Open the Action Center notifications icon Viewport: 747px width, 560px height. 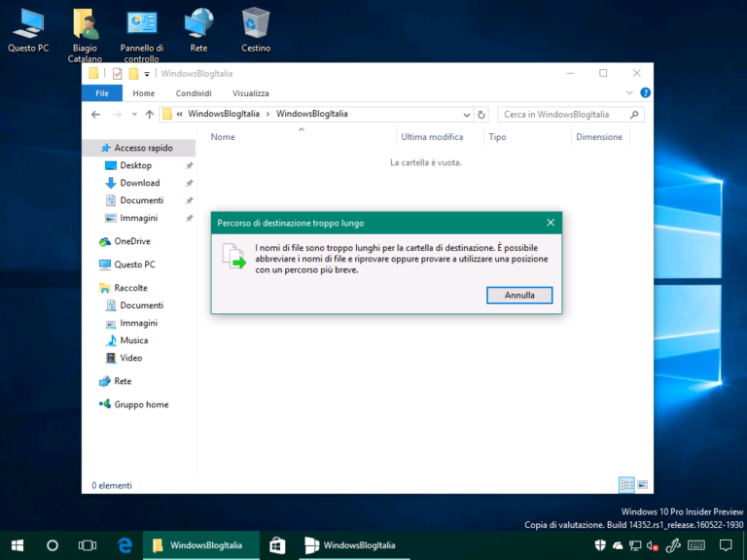point(726,545)
